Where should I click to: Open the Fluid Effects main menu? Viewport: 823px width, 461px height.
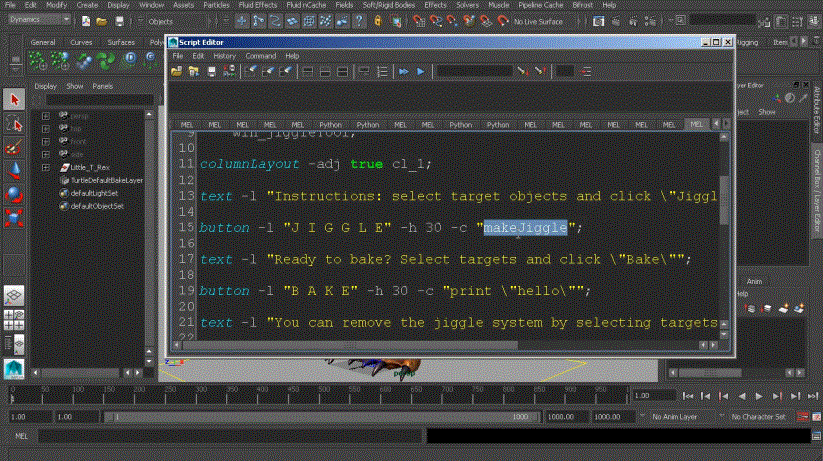(257, 5)
